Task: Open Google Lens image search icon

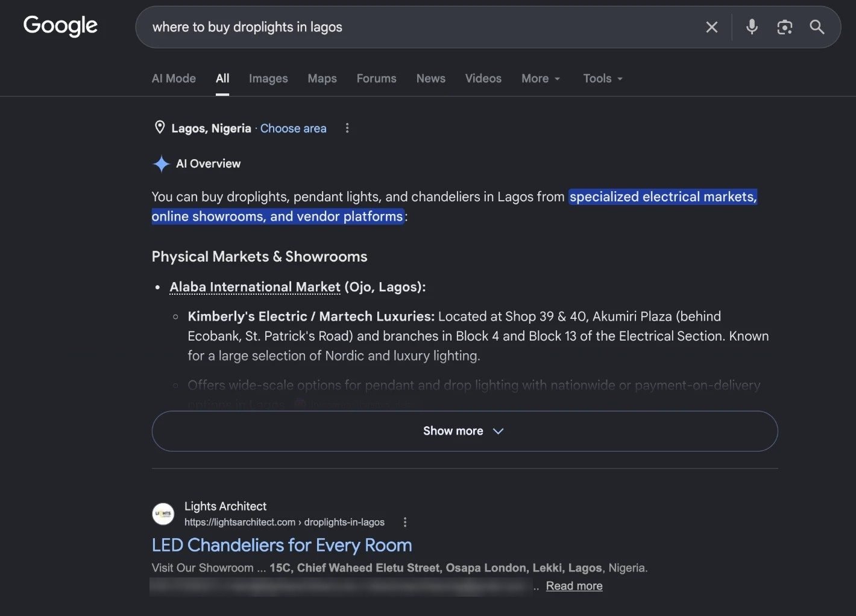Action: coord(784,27)
